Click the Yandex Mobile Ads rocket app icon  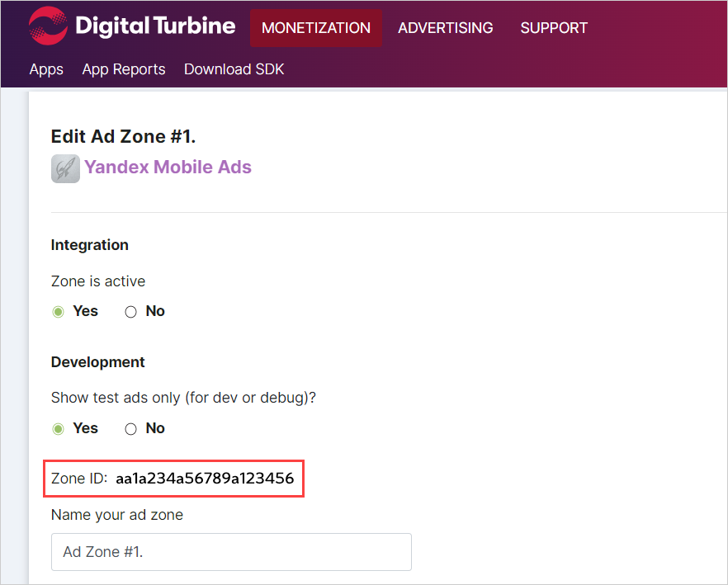coord(65,168)
